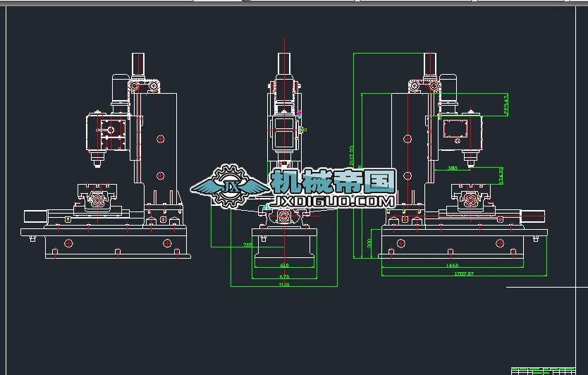Click the JX gear wings logo
The image size is (588, 375).
(x=230, y=186)
